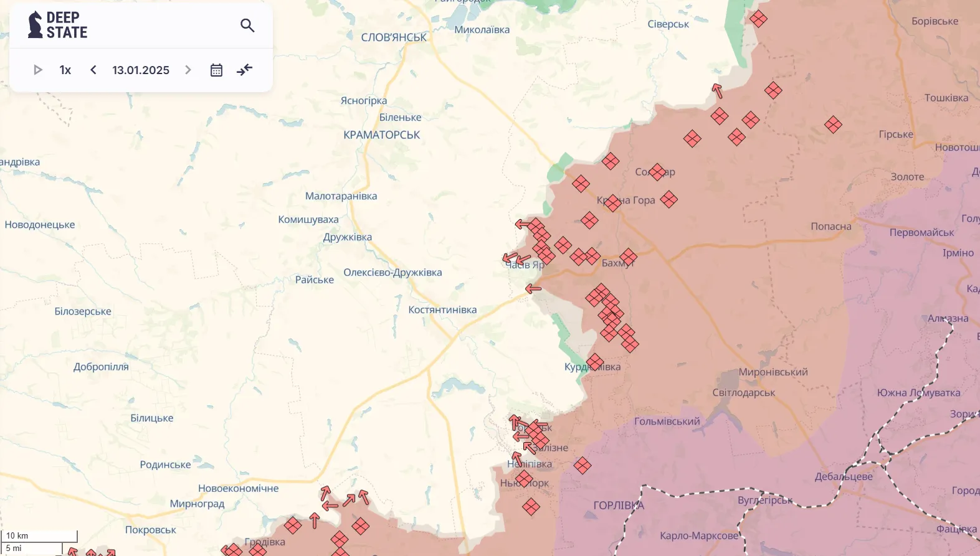
Task: Go to next date with right chevron
Action: click(x=188, y=70)
